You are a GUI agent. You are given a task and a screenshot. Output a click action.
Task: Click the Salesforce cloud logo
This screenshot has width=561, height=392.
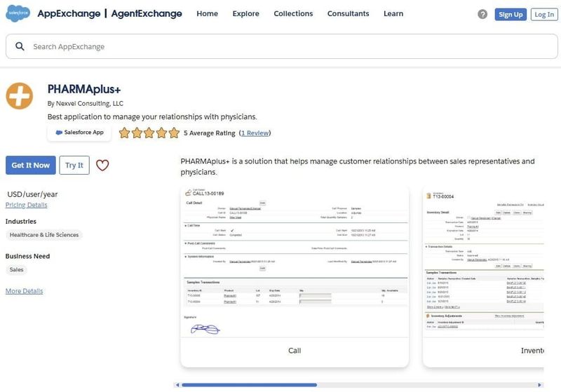pyautogui.click(x=18, y=13)
